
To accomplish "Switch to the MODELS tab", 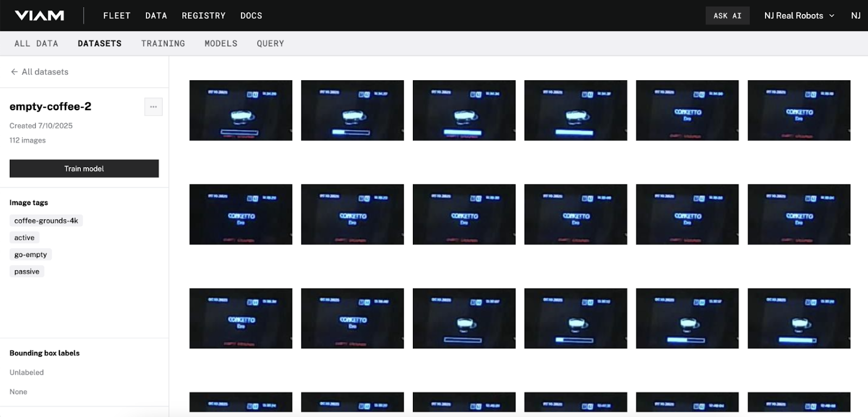I will (221, 43).
